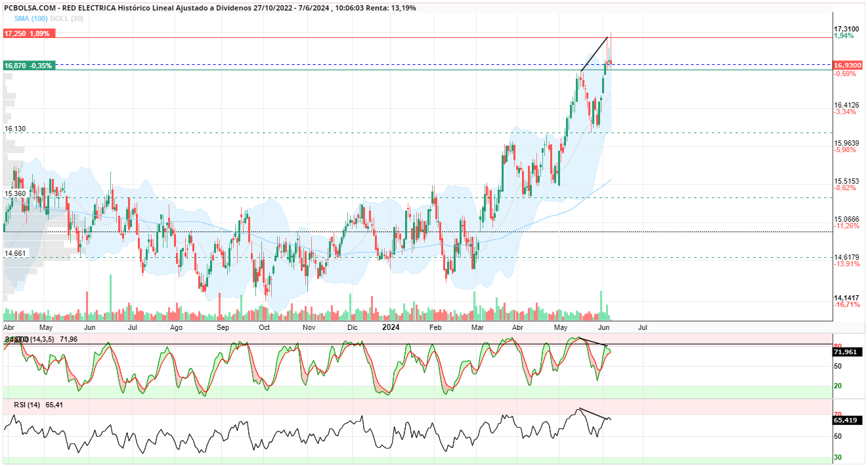Click the 16,130 support level label
Image resolution: width=868 pixels, height=467 pixels.
(15, 129)
